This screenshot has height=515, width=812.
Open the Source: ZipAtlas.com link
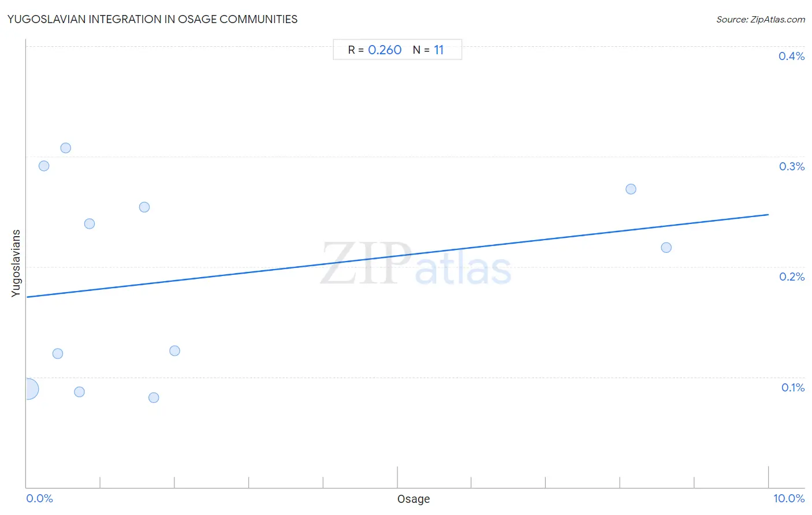[x=761, y=20]
